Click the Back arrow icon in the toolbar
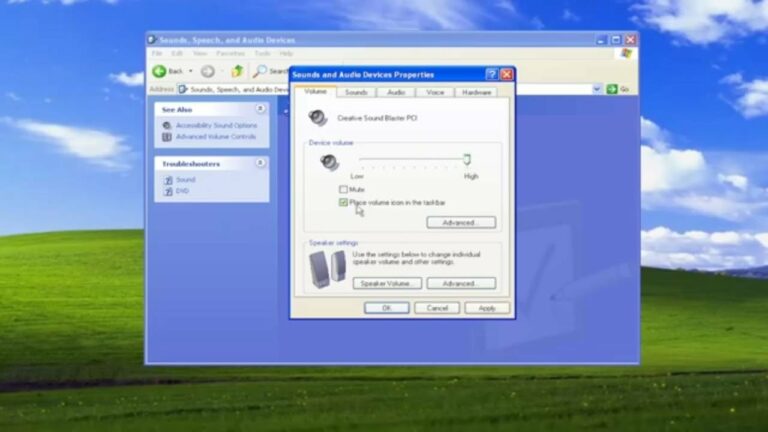 tap(159, 71)
